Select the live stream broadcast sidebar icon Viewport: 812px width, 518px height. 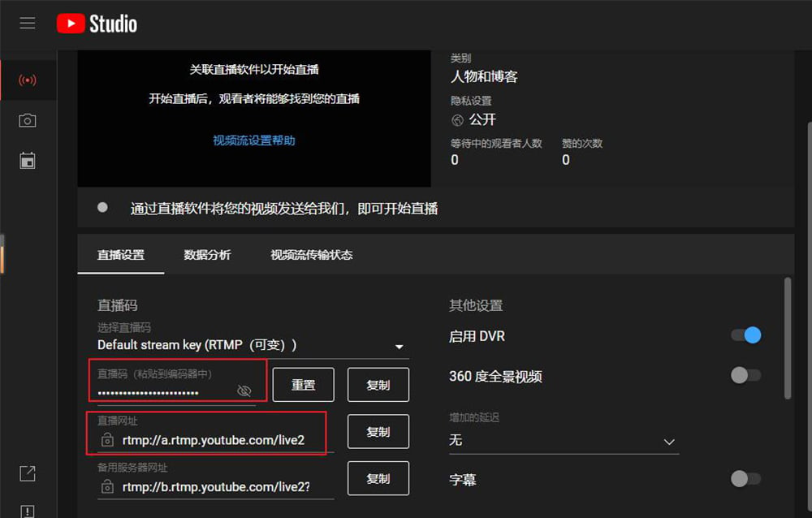[x=28, y=80]
